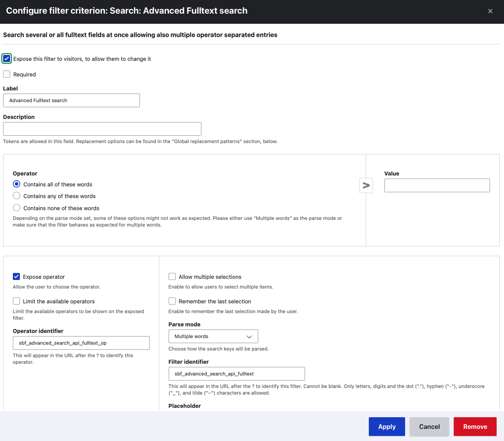Uncheck Expose this filter to visitors

[7, 58]
